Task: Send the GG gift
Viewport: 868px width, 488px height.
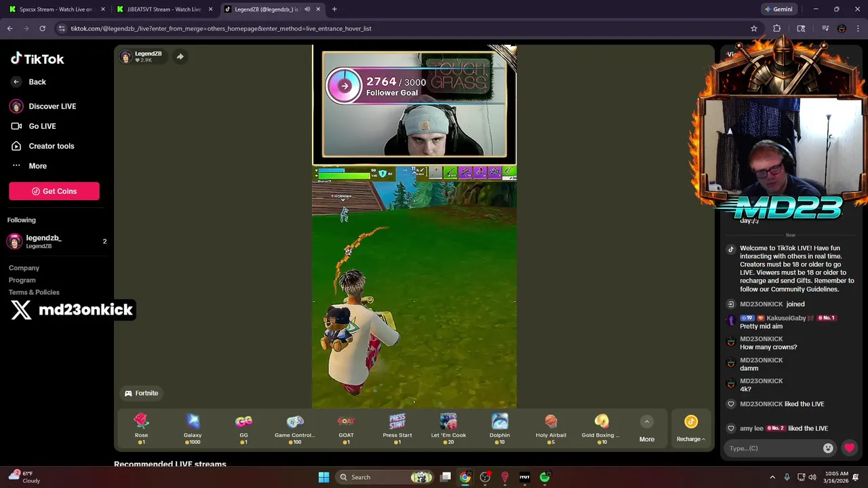Action: click(x=243, y=429)
